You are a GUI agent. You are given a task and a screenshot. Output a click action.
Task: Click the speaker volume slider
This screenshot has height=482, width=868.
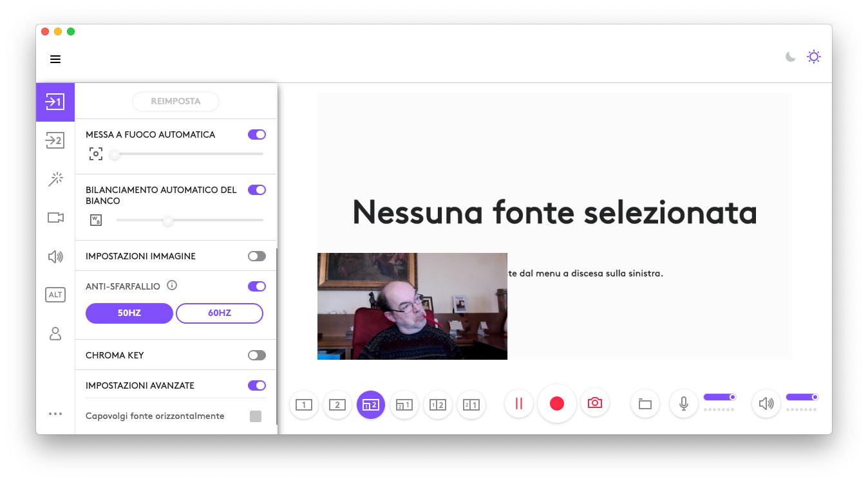point(802,397)
